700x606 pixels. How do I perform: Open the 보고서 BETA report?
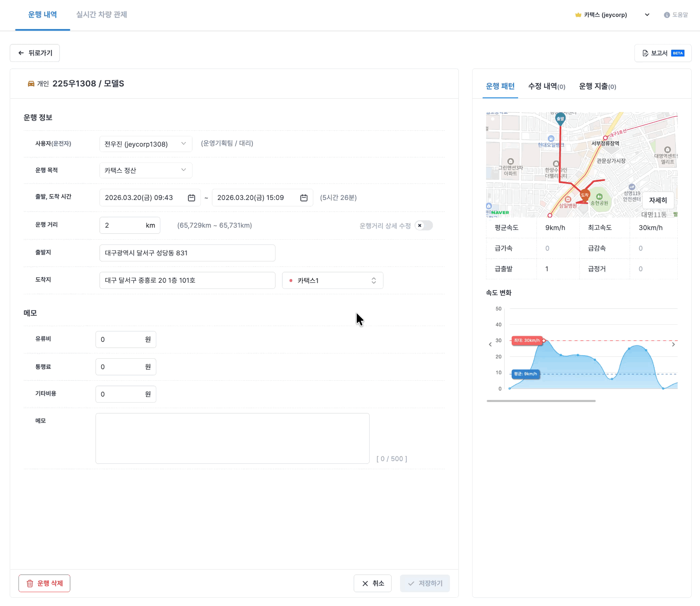pyautogui.click(x=663, y=53)
